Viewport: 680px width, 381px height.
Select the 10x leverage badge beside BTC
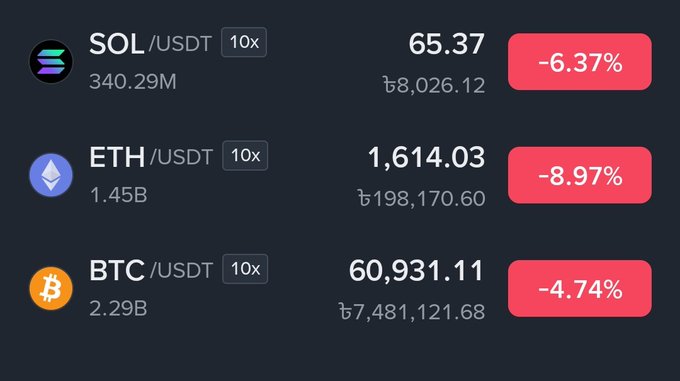(x=245, y=269)
